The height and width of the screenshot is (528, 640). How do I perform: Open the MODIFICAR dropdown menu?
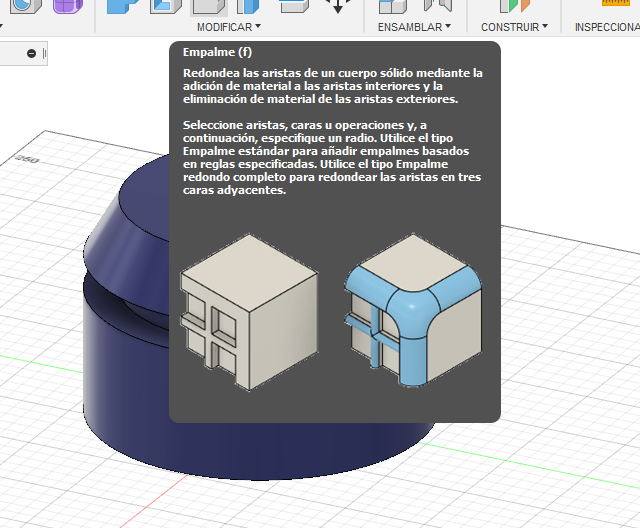(228, 27)
